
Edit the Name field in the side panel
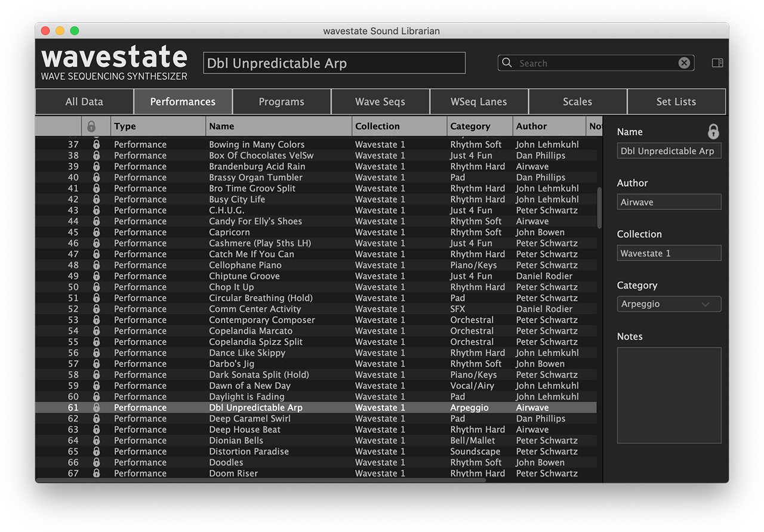[x=669, y=151]
